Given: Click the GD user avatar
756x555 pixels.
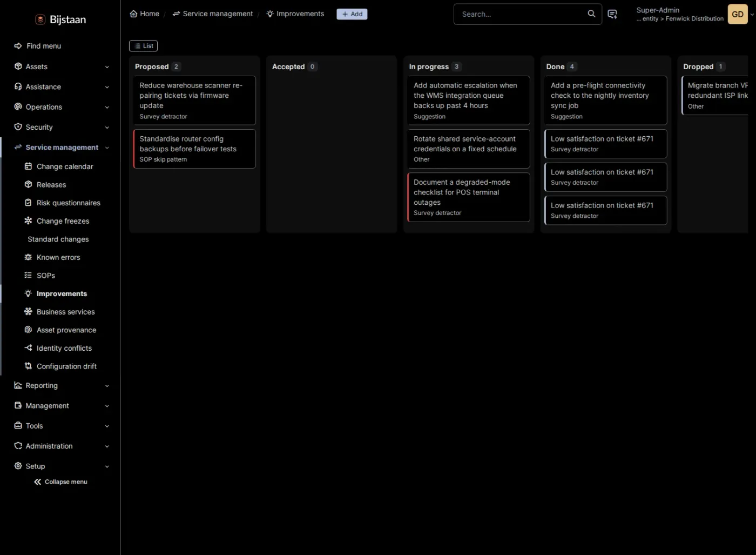Looking at the screenshot, I should click(x=738, y=14).
